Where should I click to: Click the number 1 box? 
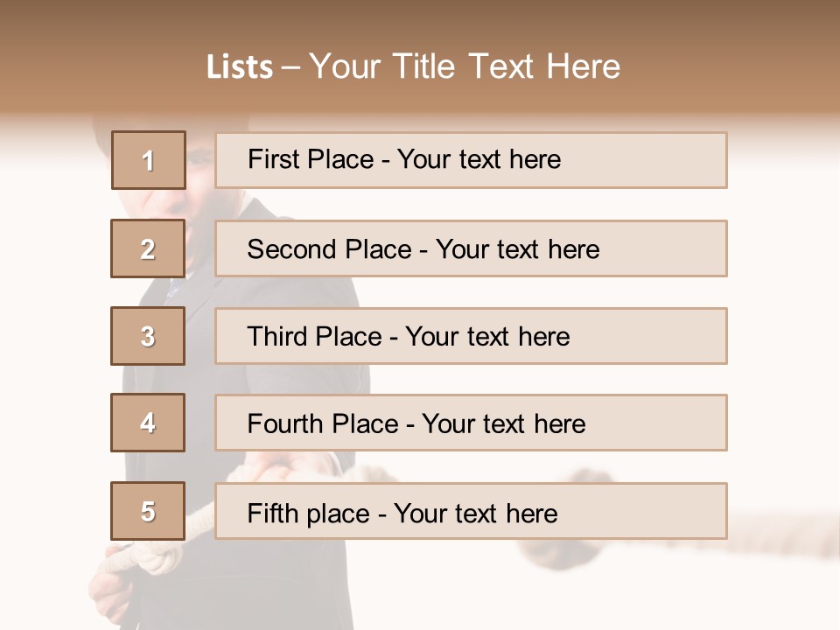(x=149, y=160)
